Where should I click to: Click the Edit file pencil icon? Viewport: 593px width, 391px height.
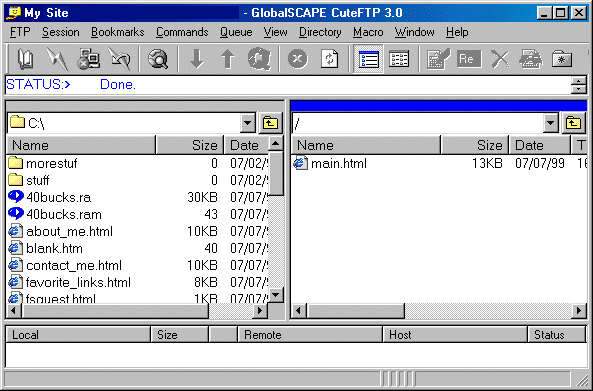pyautogui.click(x=438, y=59)
